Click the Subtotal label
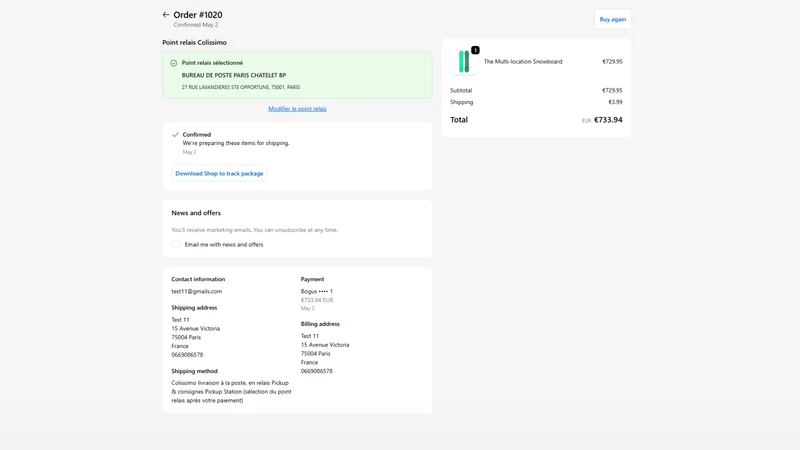The width and height of the screenshot is (800, 450). (x=461, y=90)
